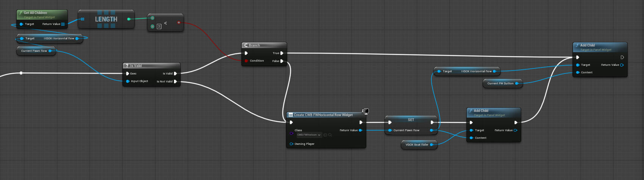The width and height of the screenshot is (644, 180).
Task: Click the use-selected-asset arrow icon beside Class
Action: [325, 135]
